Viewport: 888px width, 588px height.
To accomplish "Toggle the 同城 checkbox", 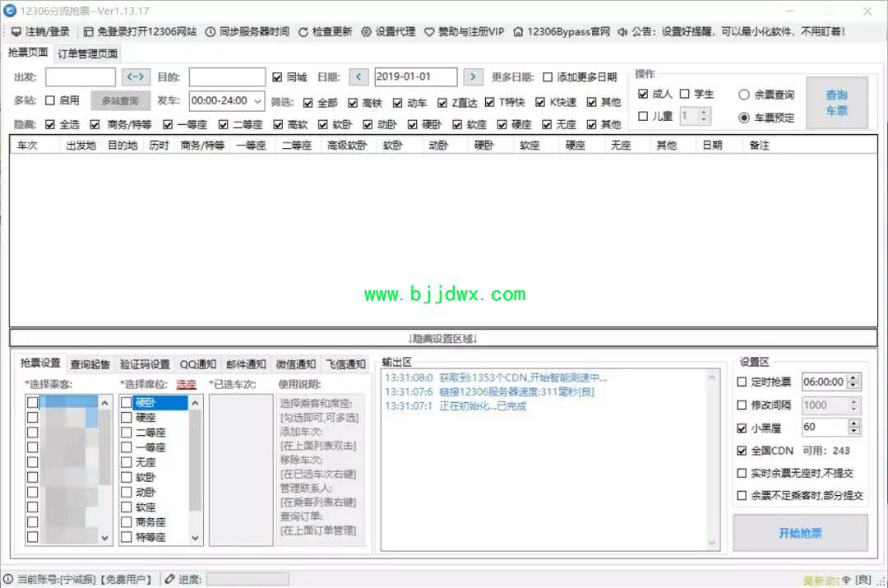I will 277,77.
